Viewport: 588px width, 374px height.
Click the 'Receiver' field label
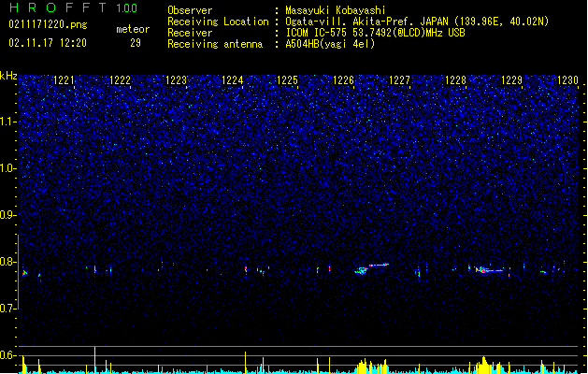point(190,33)
